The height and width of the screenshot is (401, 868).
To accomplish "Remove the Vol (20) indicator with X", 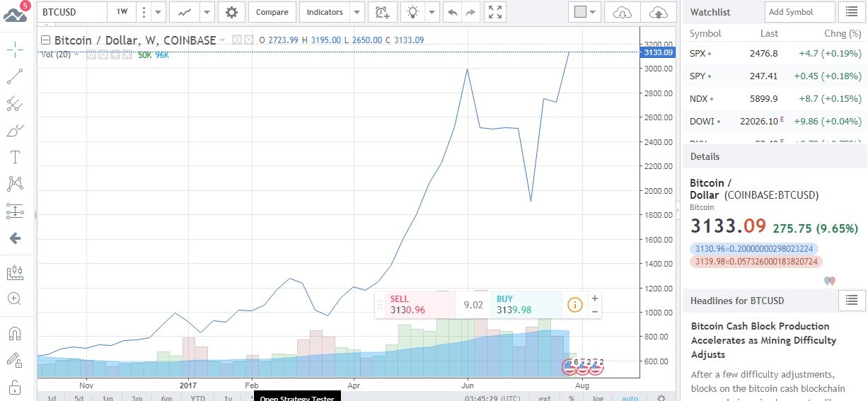I will pyautogui.click(x=127, y=54).
